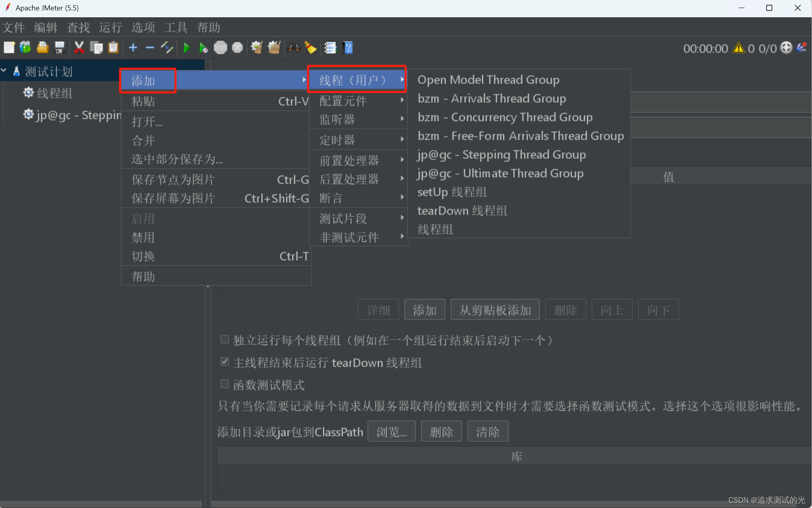812x508 pixels.
Task: Click the Open file folder icon
Action: [x=43, y=48]
